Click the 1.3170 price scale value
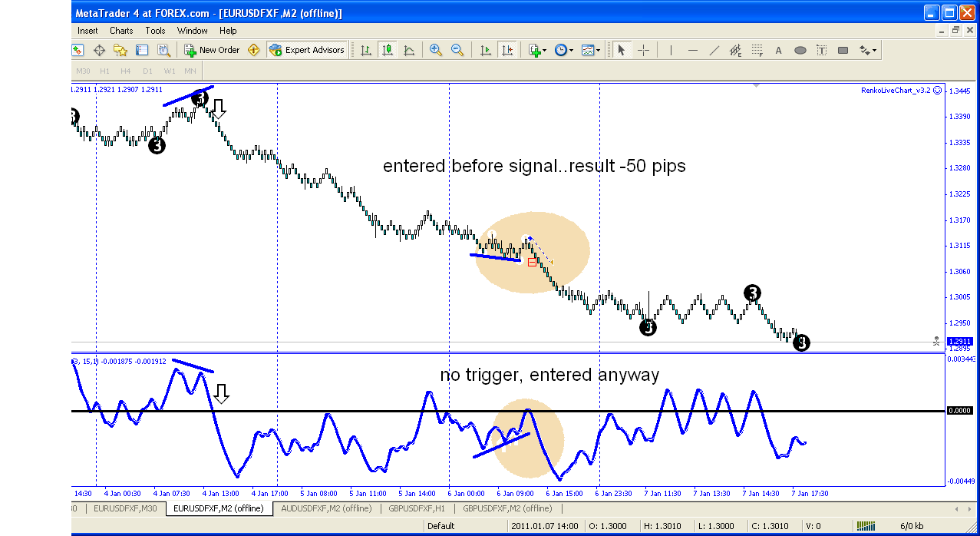980x536 pixels. pyautogui.click(x=959, y=220)
